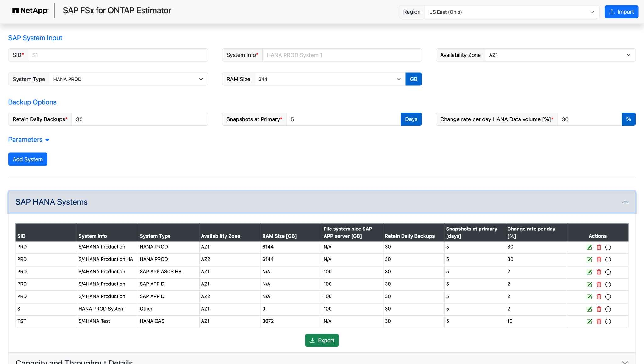Delete the TST S/4HANA Test row

pos(599,322)
